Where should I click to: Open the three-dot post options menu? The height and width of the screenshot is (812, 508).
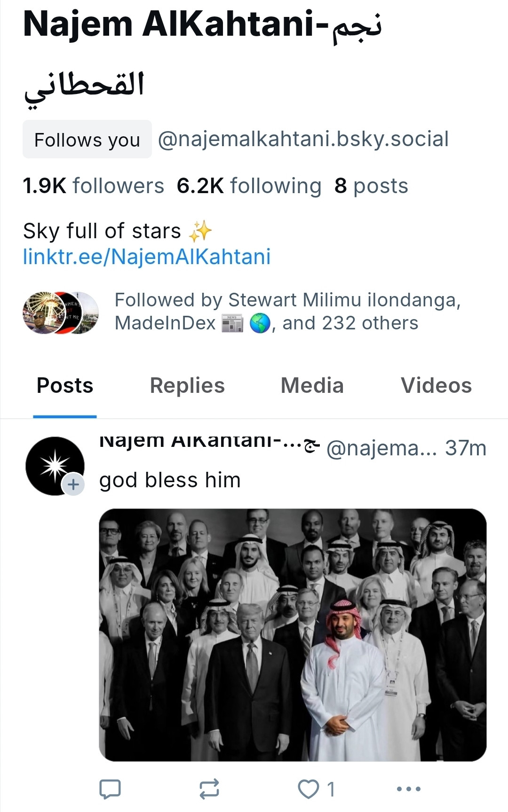click(x=408, y=789)
